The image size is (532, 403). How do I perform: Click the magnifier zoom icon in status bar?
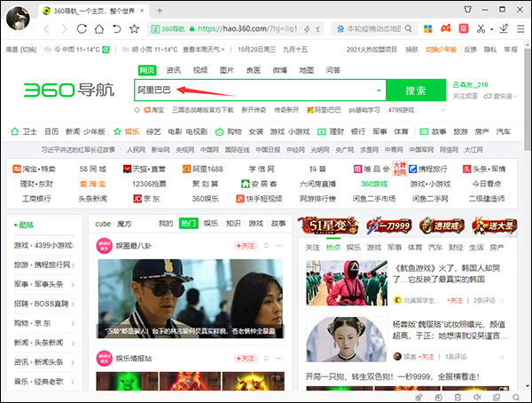pos(516,397)
